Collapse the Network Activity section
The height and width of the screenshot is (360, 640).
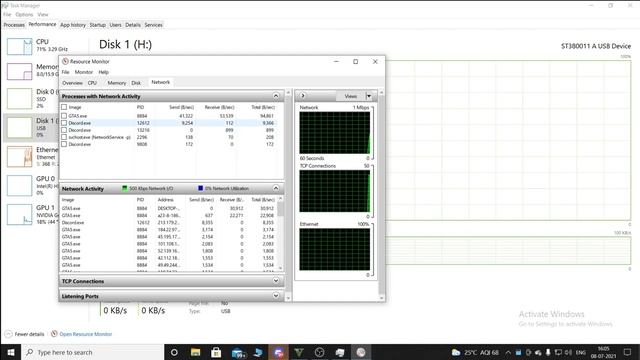point(276,188)
